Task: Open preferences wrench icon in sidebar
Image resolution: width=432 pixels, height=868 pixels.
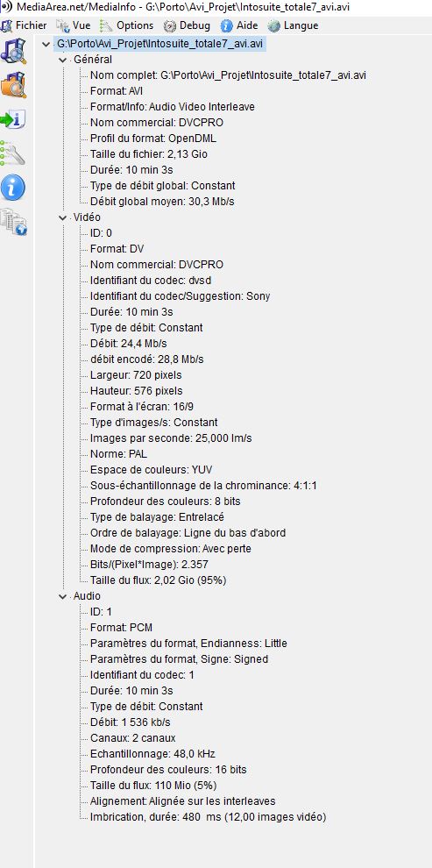Action: point(13,153)
